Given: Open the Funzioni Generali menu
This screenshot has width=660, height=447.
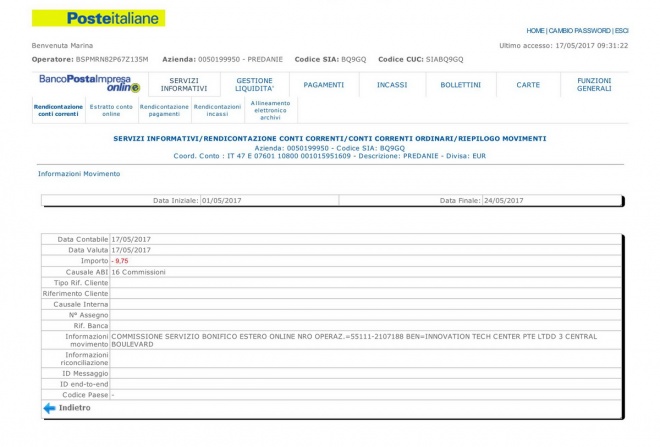Looking at the screenshot, I should pyautogui.click(x=594, y=84).
